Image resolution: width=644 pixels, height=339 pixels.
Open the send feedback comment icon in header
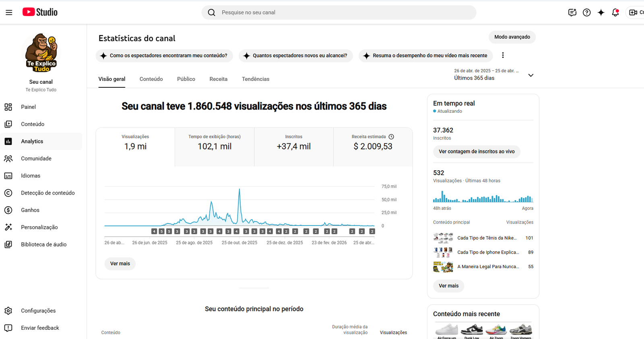click(572, 12)
